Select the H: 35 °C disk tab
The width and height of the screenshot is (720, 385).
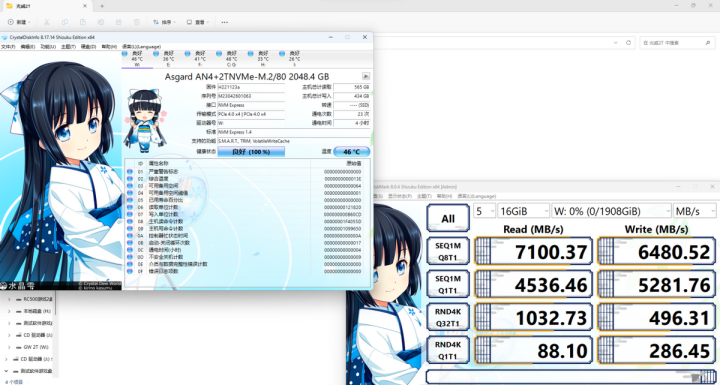(x=263, y=59)
